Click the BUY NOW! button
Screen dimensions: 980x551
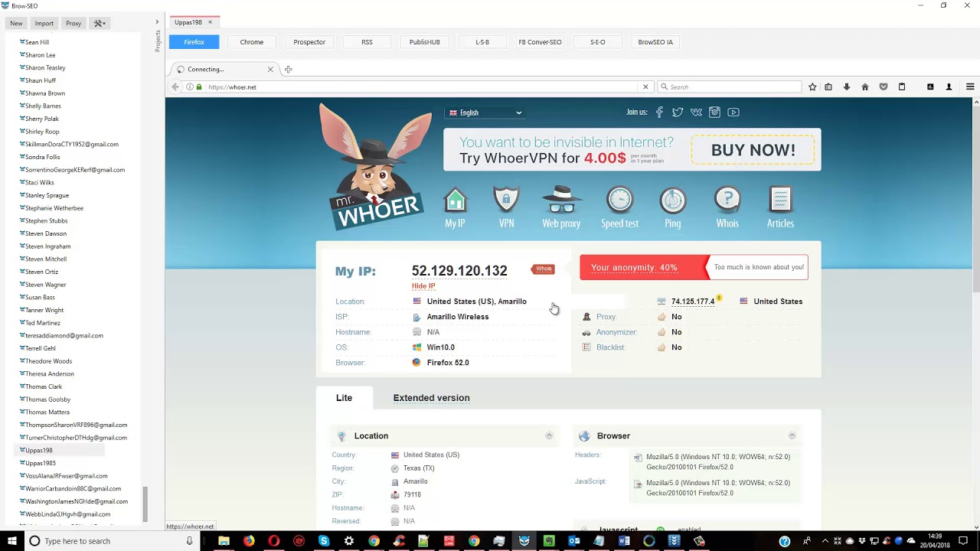click(x=753, y=150)
